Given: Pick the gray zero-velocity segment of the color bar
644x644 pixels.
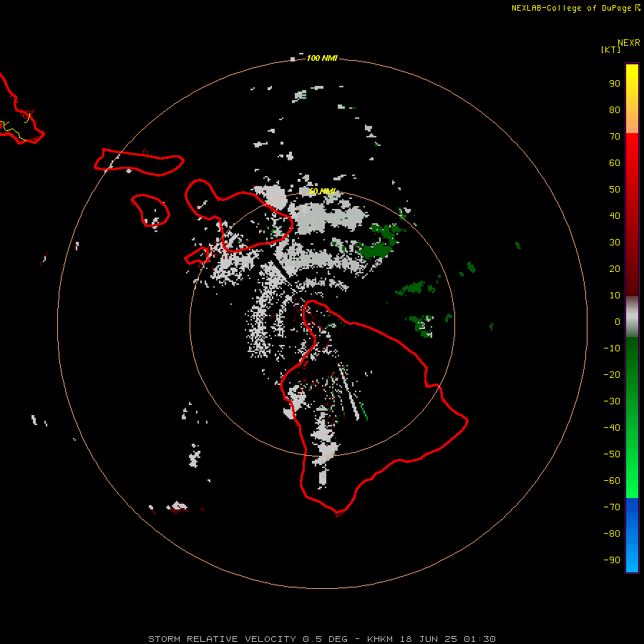Looking at the screenshot, I should 632,317.
